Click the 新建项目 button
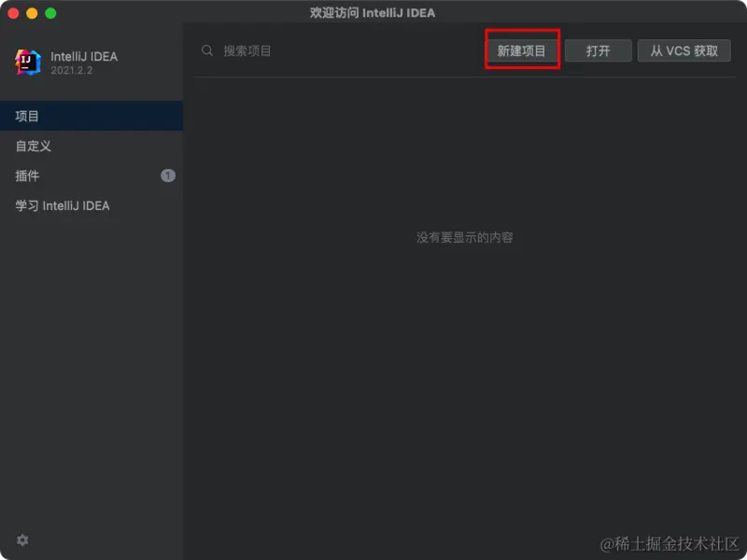 coord(522,50)
